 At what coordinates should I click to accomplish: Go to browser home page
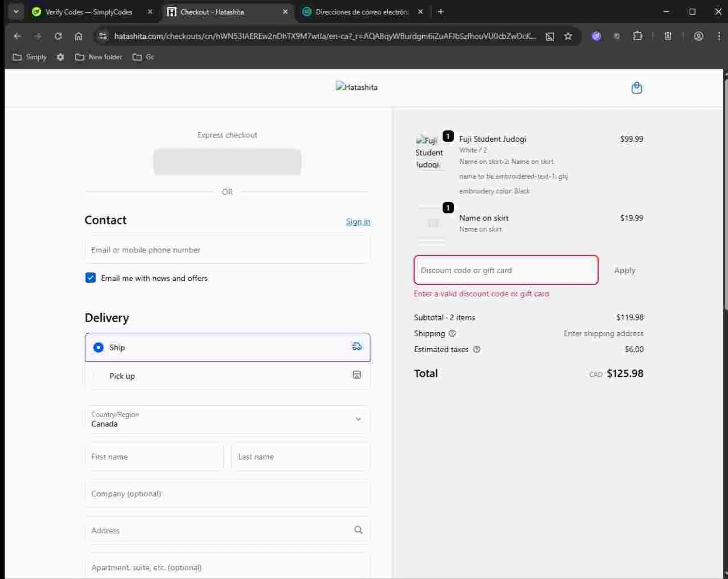click(x=78, y=36)
